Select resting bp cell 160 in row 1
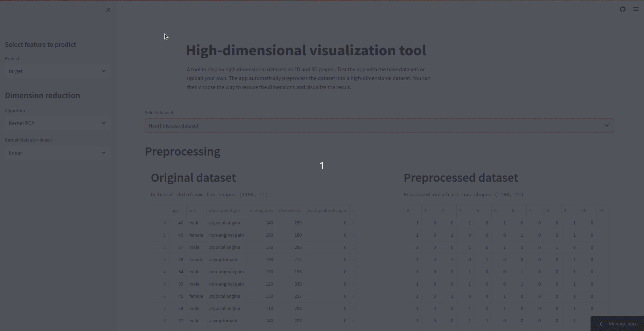 click(261, 235)
